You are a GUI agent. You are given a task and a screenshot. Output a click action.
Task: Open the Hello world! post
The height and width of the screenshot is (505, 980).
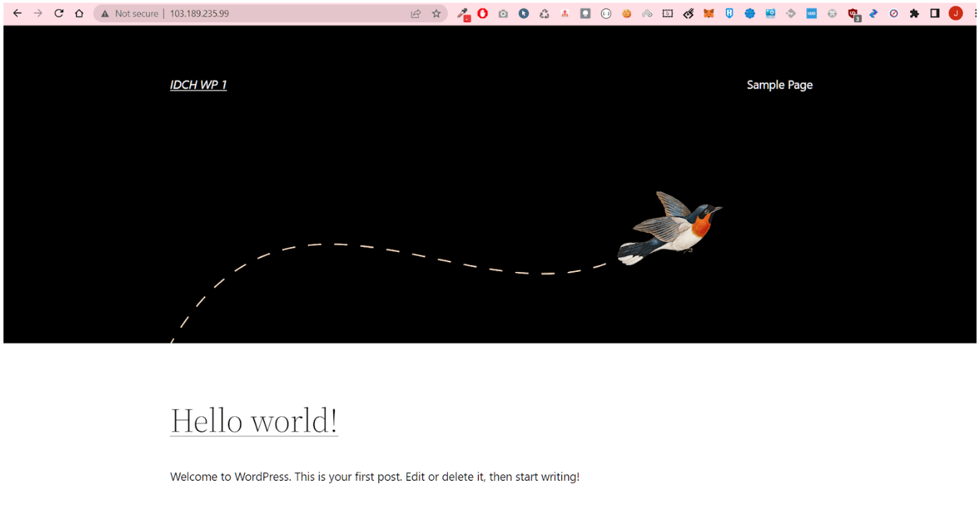point(254,420)
